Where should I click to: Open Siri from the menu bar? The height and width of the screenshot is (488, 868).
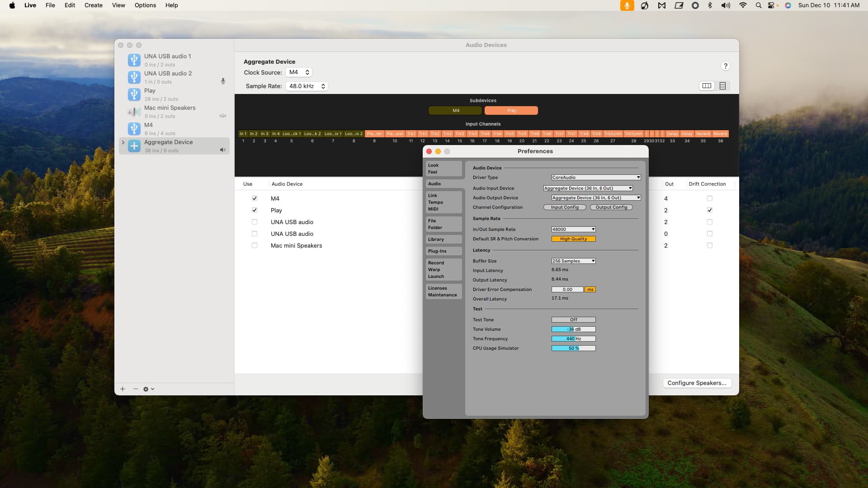(788, 5)
